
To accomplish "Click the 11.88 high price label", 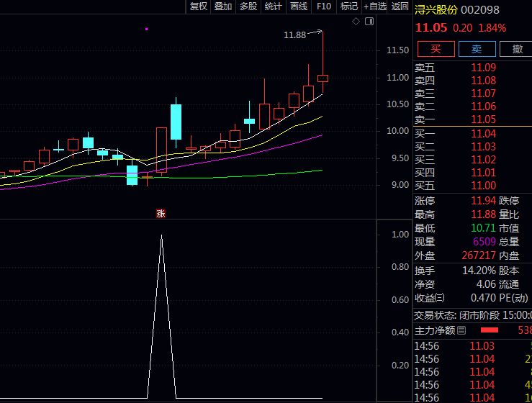I will coord(294,35).
